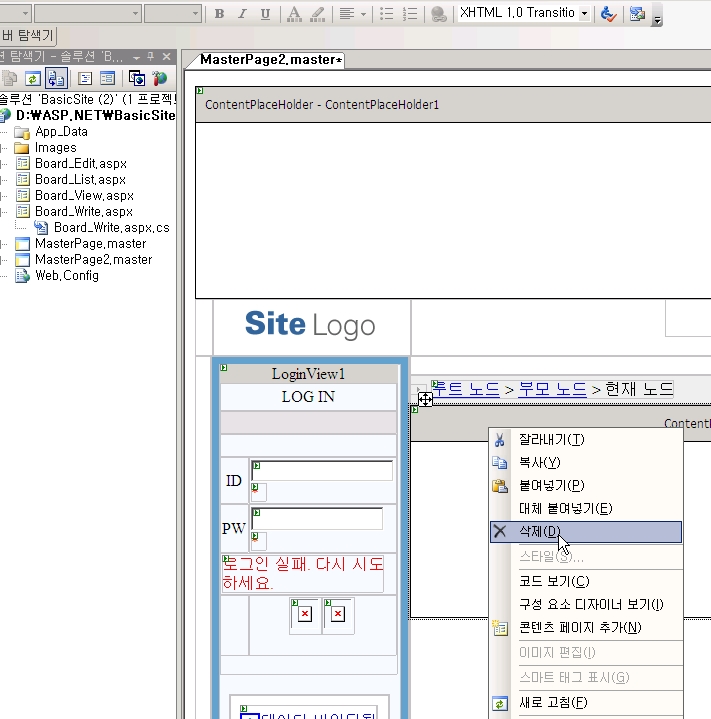
Task: Select Board_Edit.aspx in Solution Explorer
Action: [81, 164]
